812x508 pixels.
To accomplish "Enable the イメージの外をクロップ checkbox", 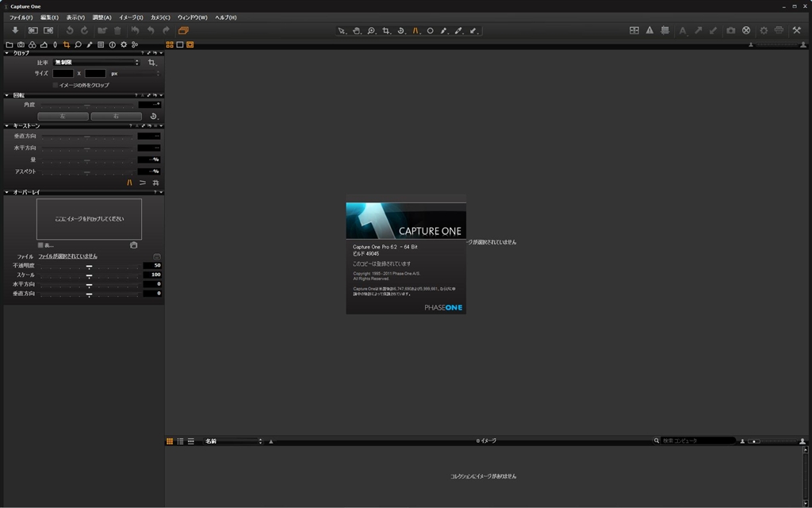I will coord(56,85).
